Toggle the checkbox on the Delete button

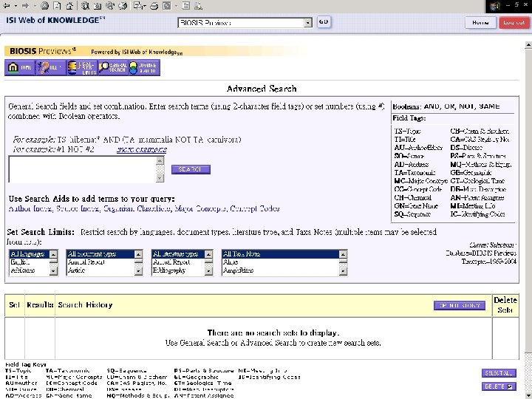510,386
